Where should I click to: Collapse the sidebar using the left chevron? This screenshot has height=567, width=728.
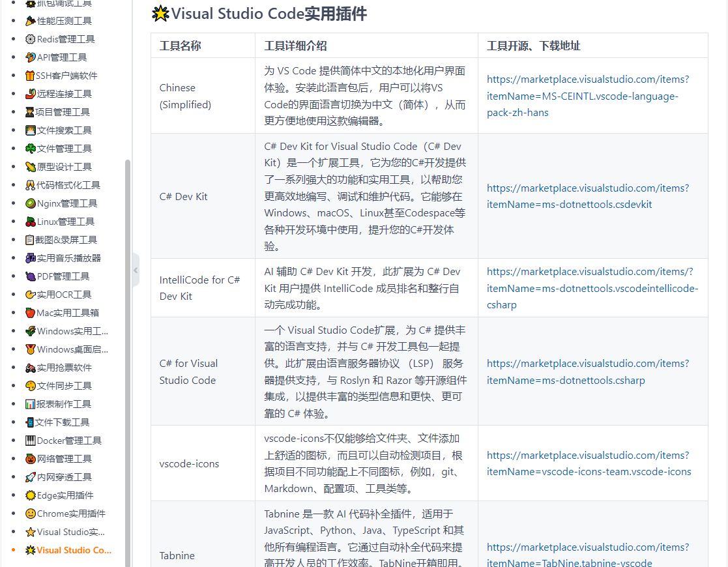135,270
